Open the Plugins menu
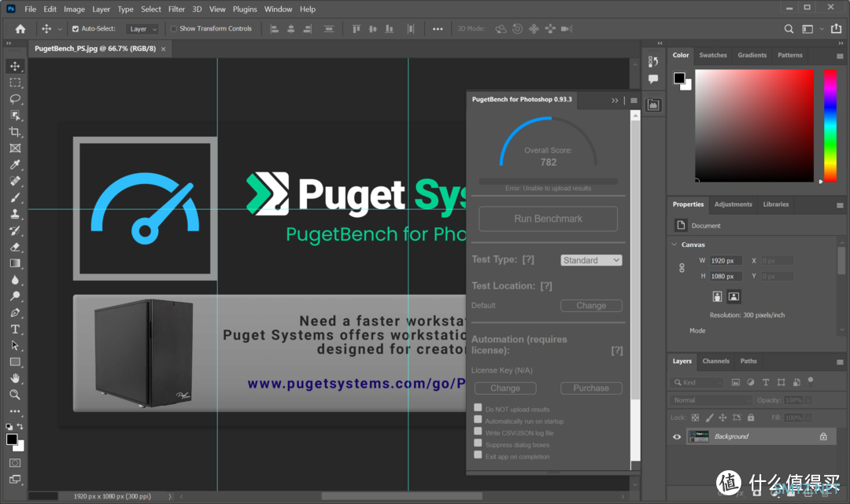Screen dimensions: 850x504 245,9
